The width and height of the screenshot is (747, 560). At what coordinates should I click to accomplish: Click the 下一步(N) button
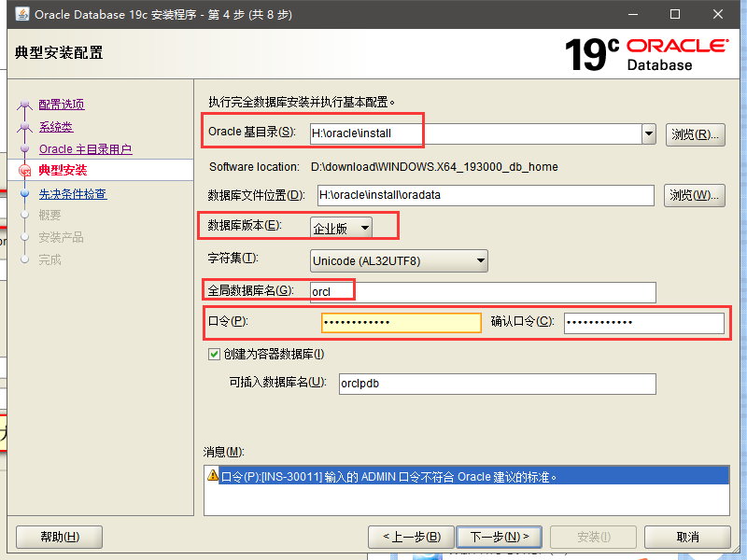click(x=499, y=537)
